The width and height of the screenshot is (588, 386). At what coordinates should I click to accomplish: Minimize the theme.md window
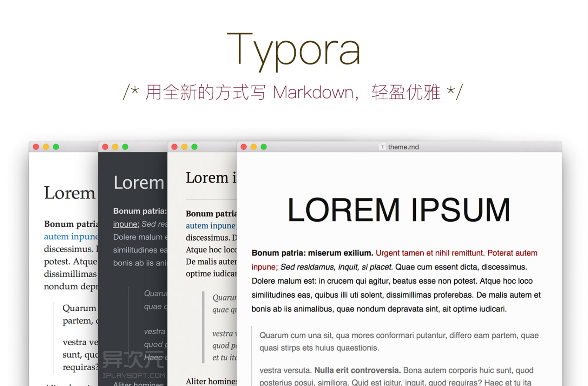pos(254,147)
